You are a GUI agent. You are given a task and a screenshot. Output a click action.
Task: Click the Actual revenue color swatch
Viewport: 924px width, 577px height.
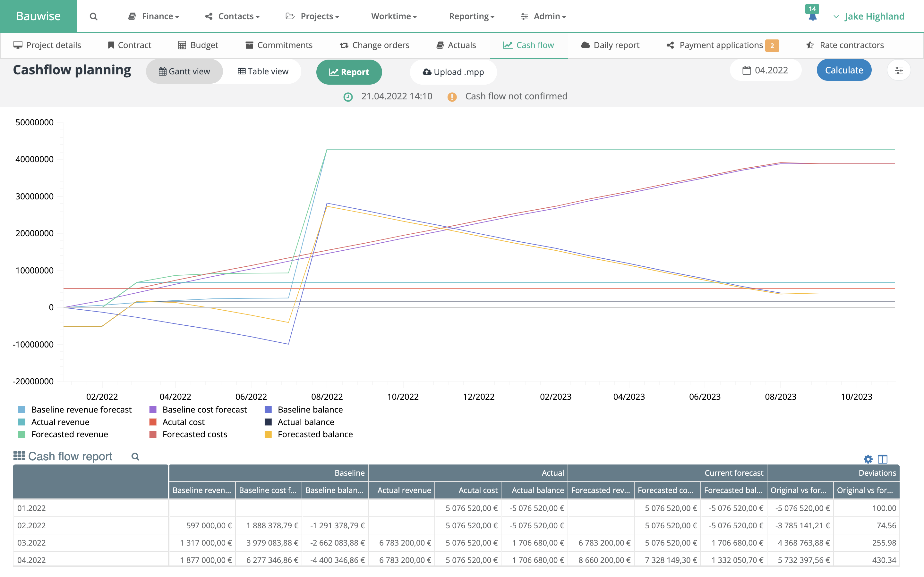coord(22,422)
